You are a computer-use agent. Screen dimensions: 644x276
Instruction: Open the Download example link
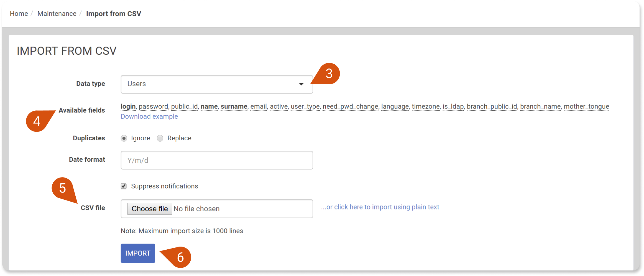(149, 117)
